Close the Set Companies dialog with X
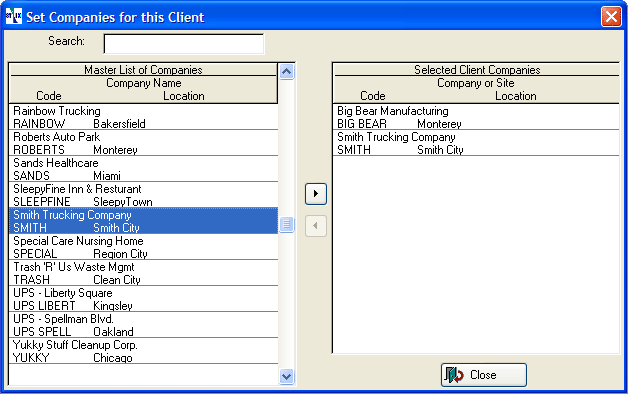 click(x=611, y=16)
